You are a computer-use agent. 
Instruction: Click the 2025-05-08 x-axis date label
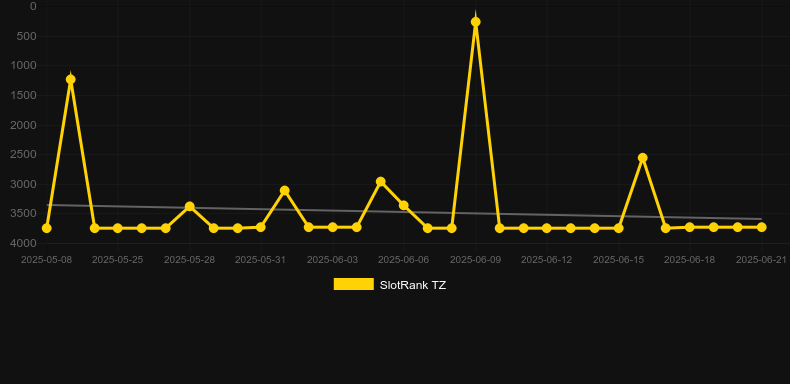pos(46,260)
